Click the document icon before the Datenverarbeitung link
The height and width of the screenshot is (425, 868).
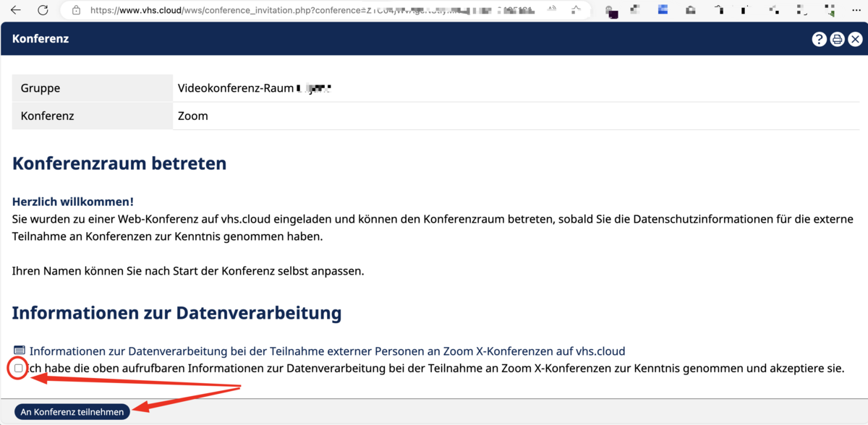click(19, 351)
